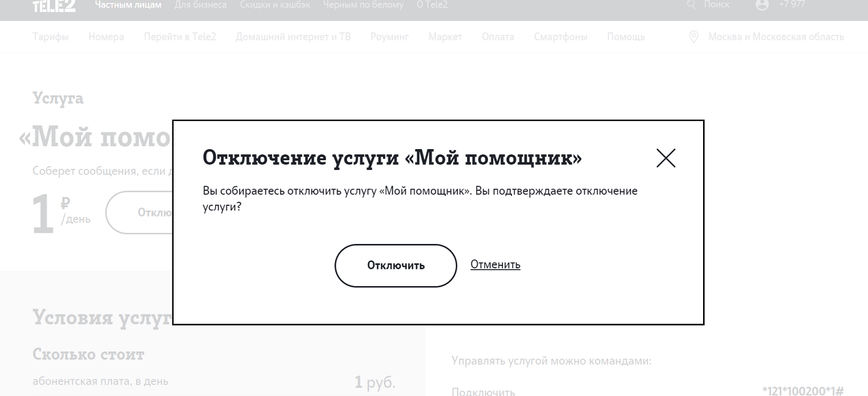This screenshot has height=396, width=868.
Task: Confirm by clicking the Отключить button in the dialog
Action: tap(396, 265)
